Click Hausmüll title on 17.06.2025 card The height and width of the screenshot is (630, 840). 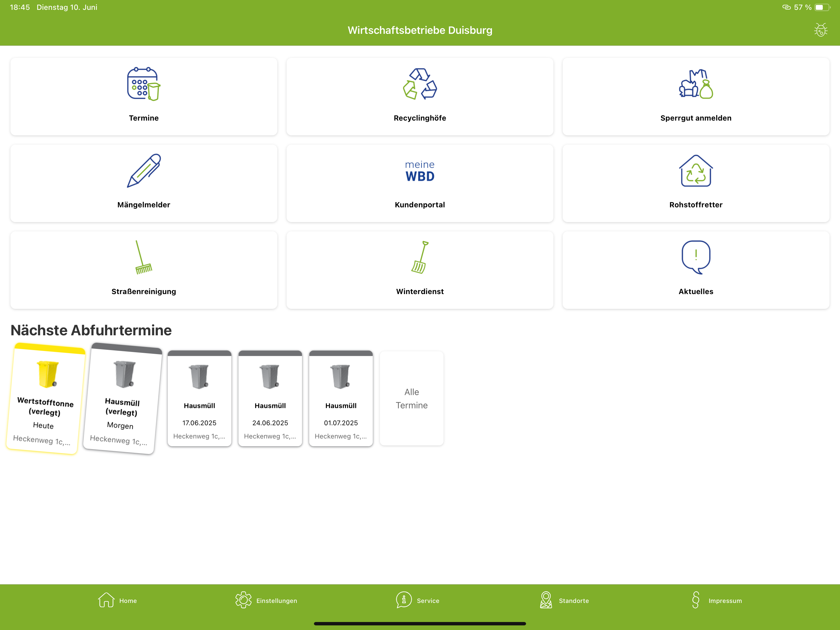pos(199,405)
